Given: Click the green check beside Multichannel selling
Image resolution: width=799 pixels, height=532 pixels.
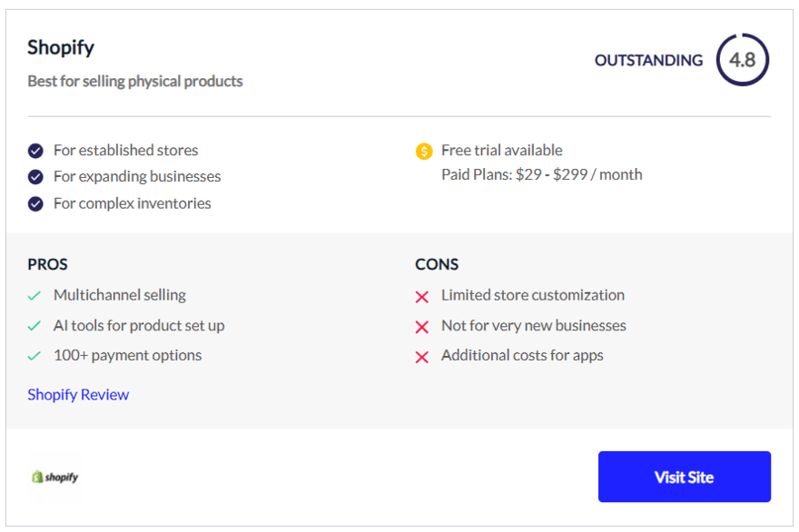Looking at the screenshot, I should pyautogui.click(x=35, y=295).
